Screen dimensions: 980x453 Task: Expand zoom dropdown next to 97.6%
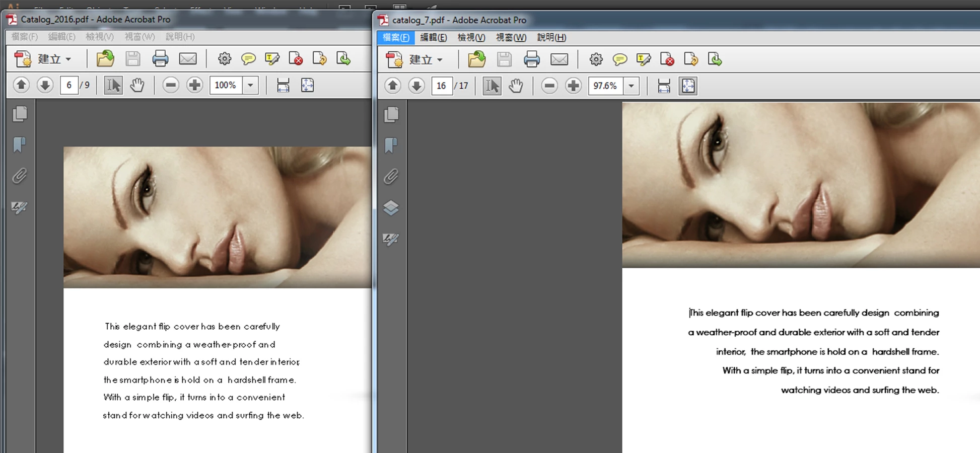click(631, 86)
